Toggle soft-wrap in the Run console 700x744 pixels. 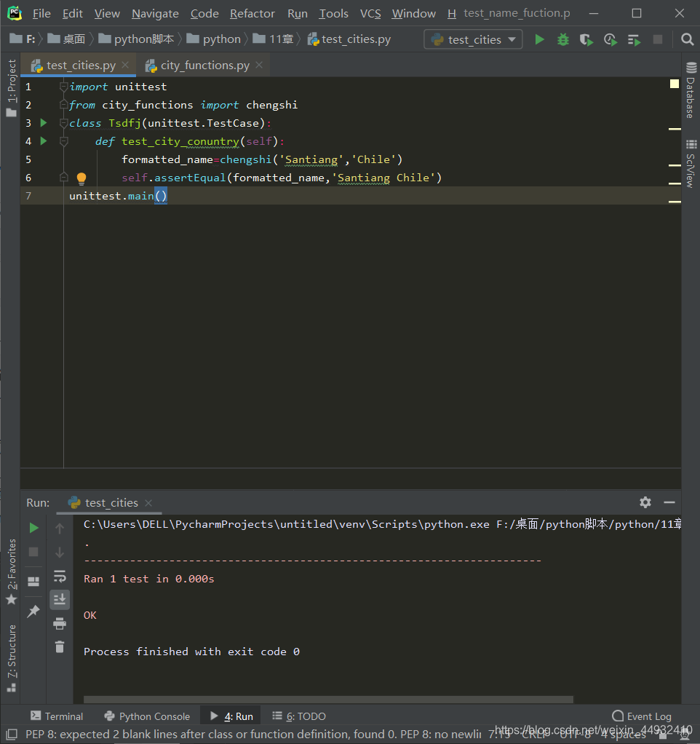point(59,576)
